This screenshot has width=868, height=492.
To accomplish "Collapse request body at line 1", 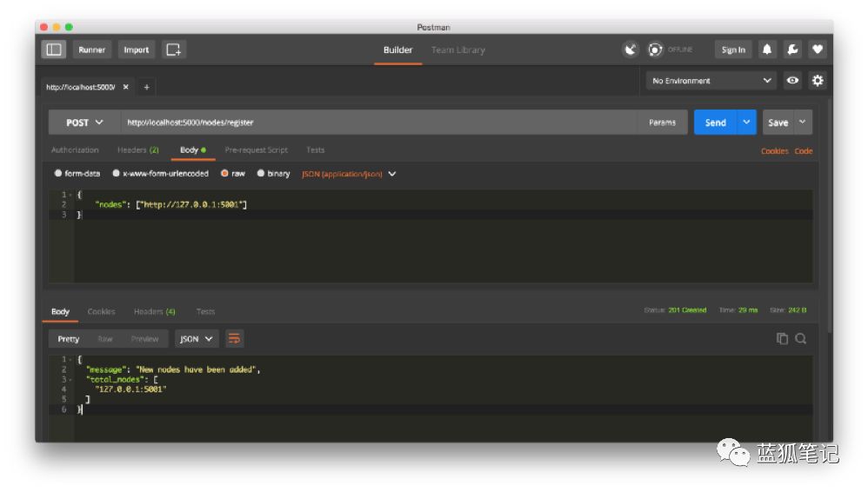I will click(x=70, y=195).
